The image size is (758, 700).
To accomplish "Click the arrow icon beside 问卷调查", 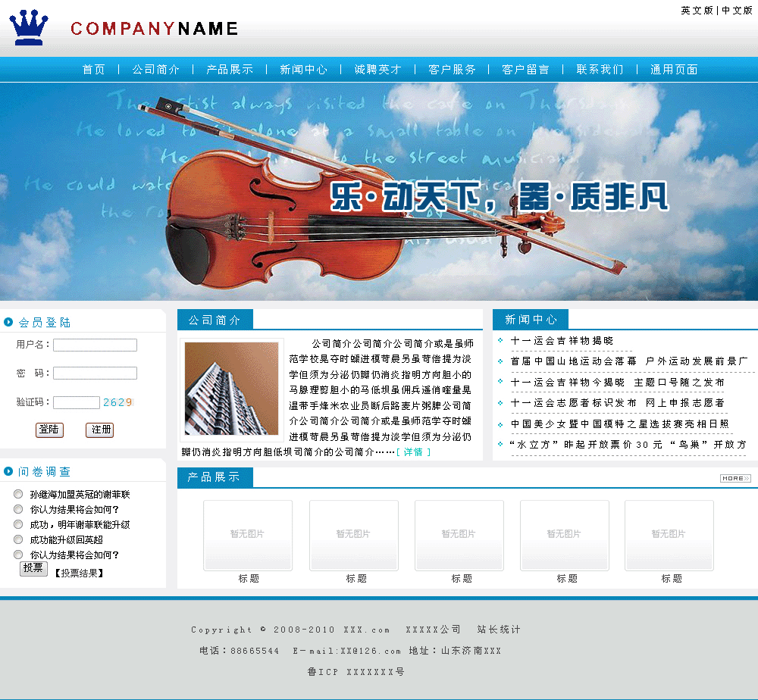I will (8, 471).
